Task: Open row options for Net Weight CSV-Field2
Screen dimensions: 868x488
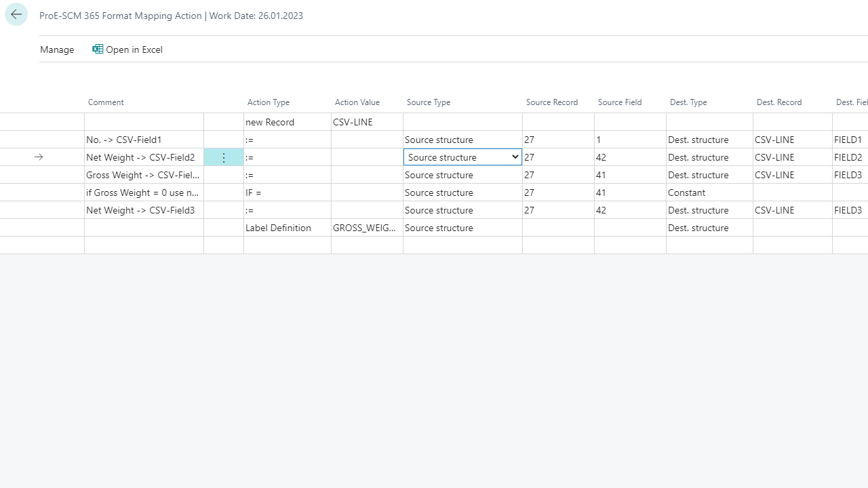Action: click(x=224, y=157)
